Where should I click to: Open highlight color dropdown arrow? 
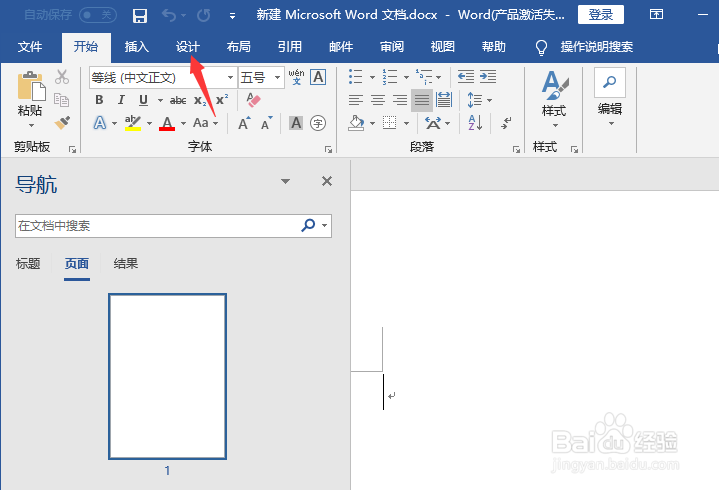coord(149,123)
